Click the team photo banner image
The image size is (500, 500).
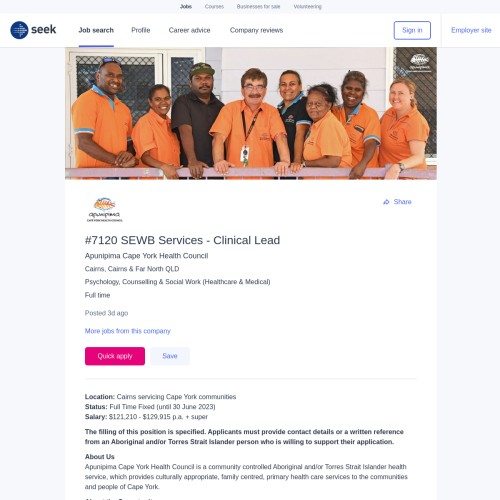click(x=251, y=113)
